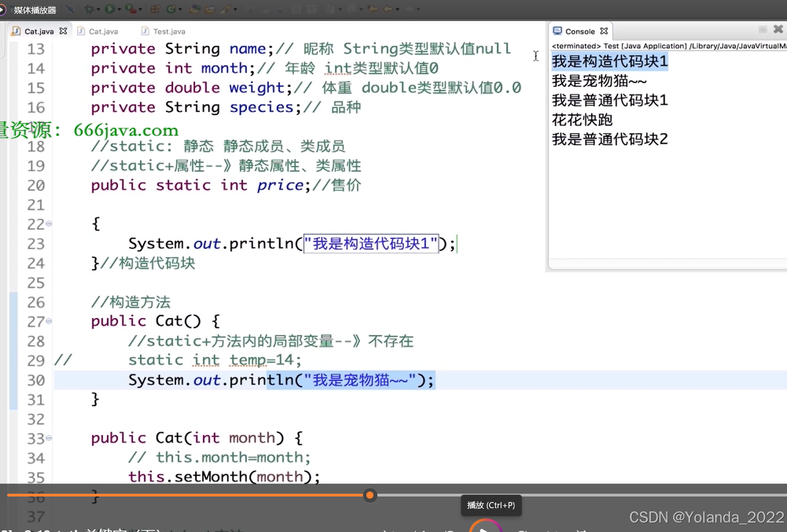Image resolution: width=787 pixels, height=532 pixels.
Task: Click the 'private String species' declaration on line 16
Action: point(196,107)
